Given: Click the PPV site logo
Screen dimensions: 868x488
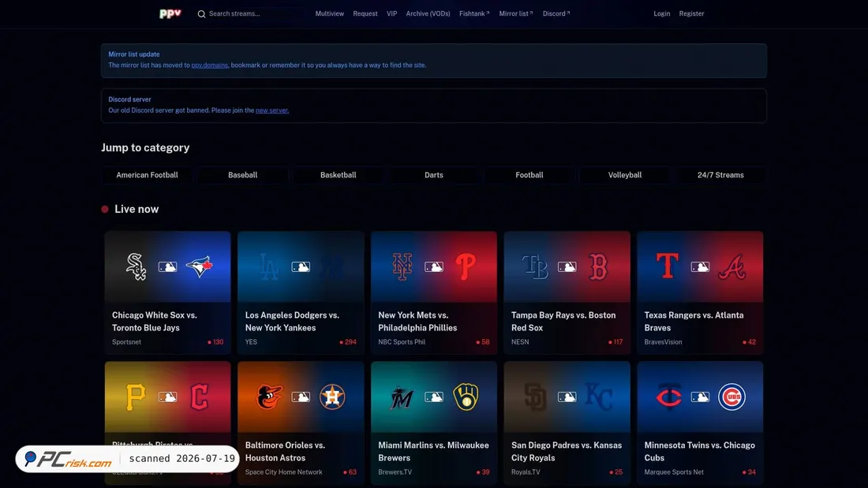Looking at the screenshot, I should (x=170, y=13).
